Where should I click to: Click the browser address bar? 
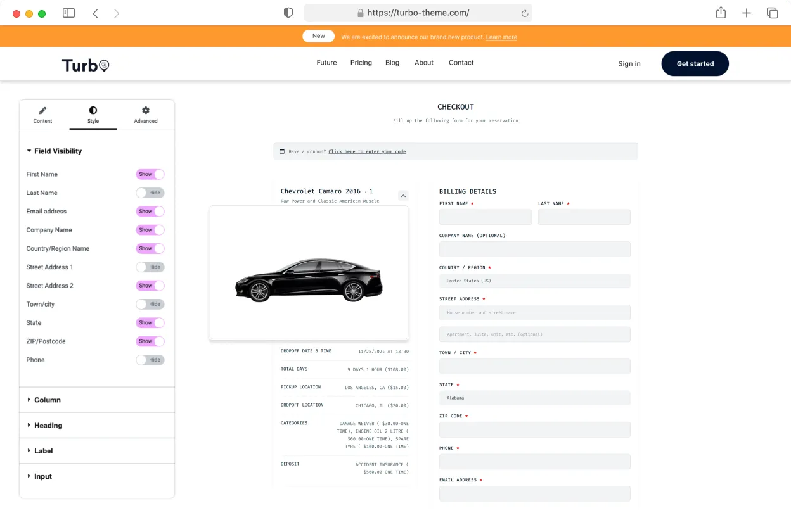pyautogui.click(x=418, y=13)
